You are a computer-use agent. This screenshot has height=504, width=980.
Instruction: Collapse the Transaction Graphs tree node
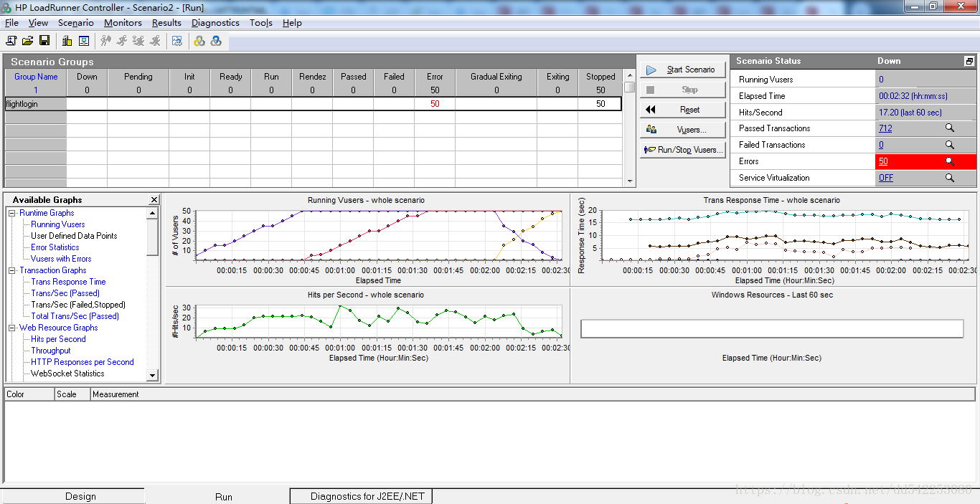point(12,270)
